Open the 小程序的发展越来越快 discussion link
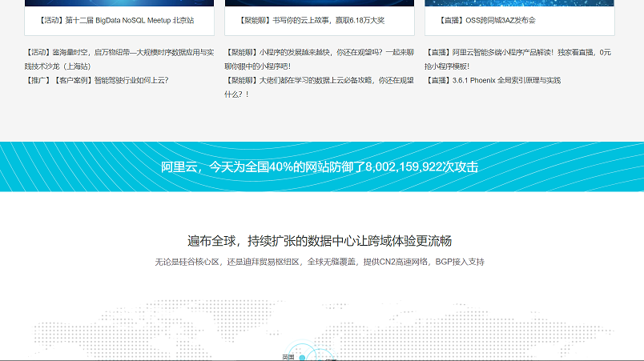Screen dimensions: 644x361 319,59
